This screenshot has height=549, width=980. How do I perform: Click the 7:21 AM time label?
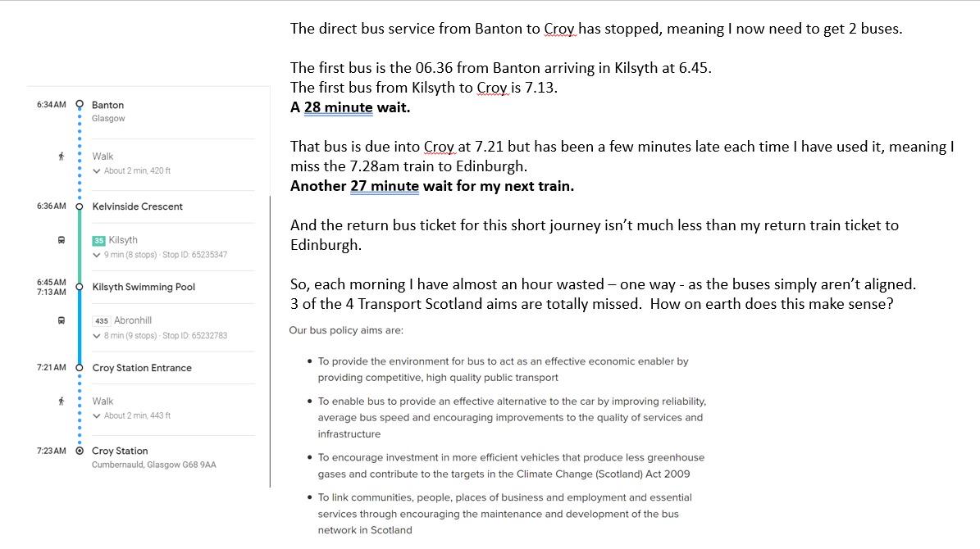point(51,367)
